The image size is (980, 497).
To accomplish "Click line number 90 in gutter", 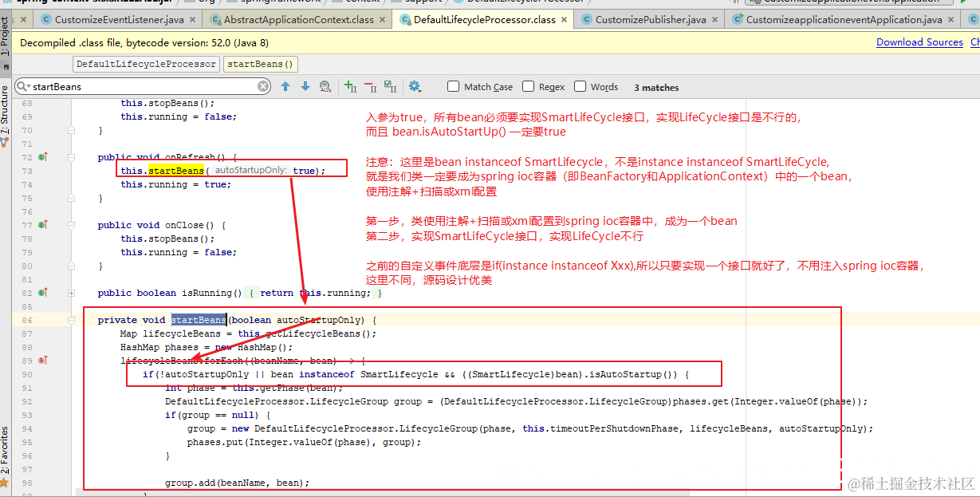I will point(27,374).
